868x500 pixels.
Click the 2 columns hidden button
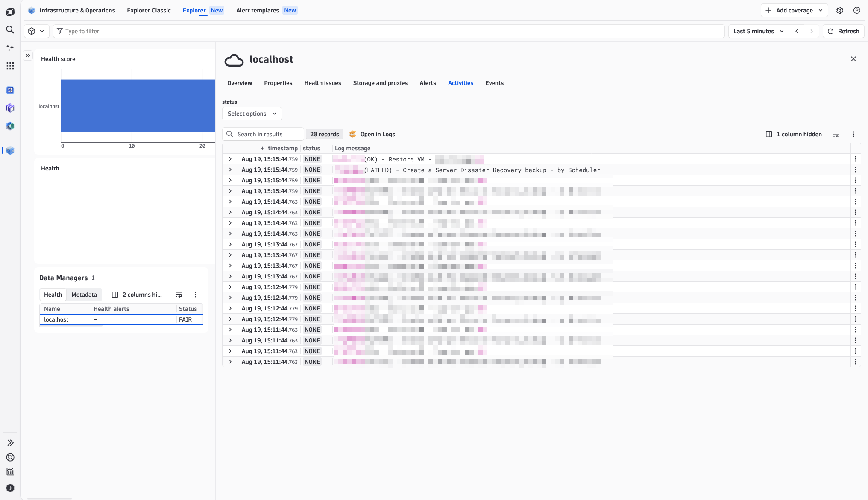[x=137, y=295]
